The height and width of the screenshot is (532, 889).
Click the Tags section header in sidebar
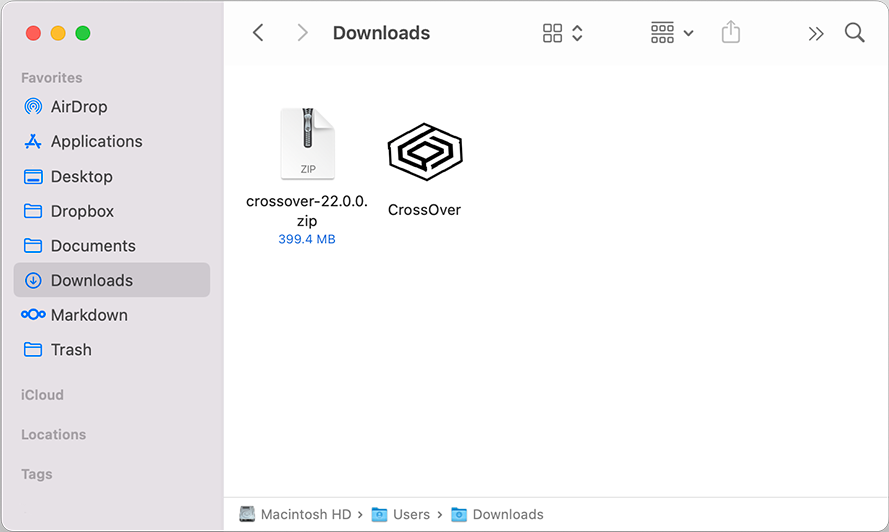pyautogui.click(x=37, y=474)
